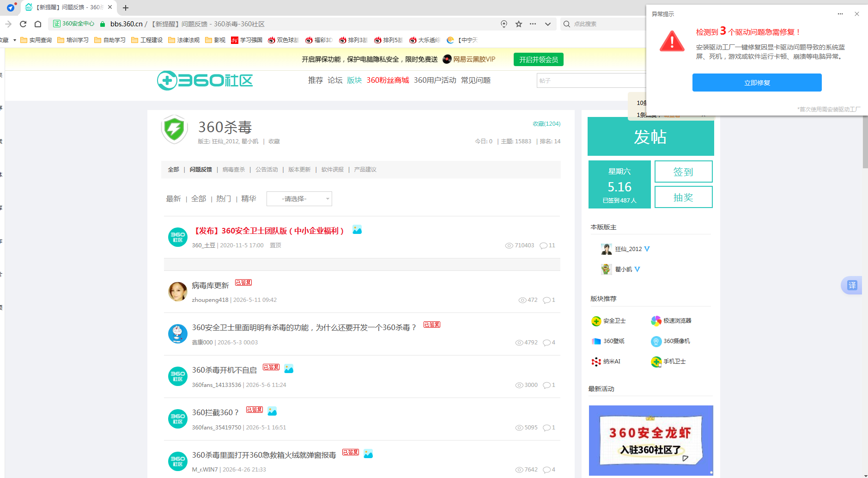Open the 安全卫士 board icon

[596, 321]
